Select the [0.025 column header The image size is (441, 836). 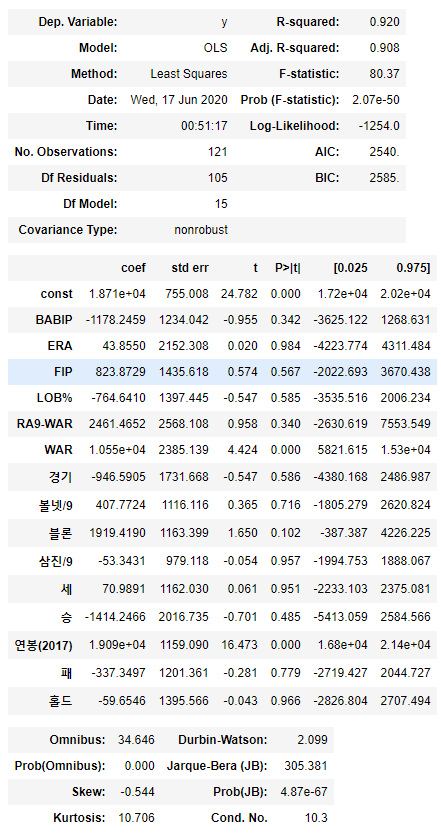350,268
